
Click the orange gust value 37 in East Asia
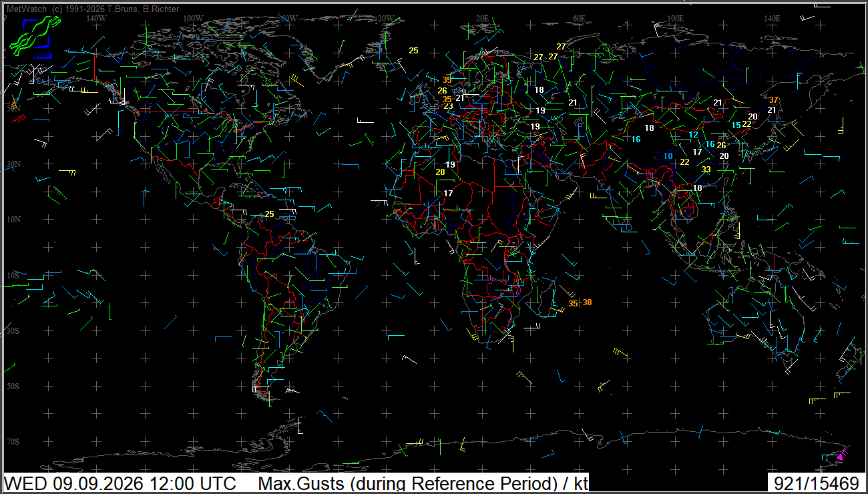pyautogui.click(x=774, y=100)
